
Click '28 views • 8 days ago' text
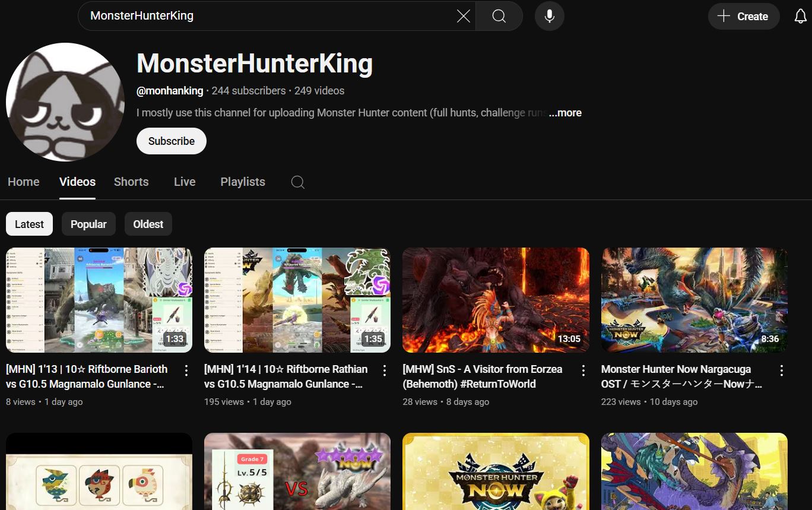(x=446, y=402)
